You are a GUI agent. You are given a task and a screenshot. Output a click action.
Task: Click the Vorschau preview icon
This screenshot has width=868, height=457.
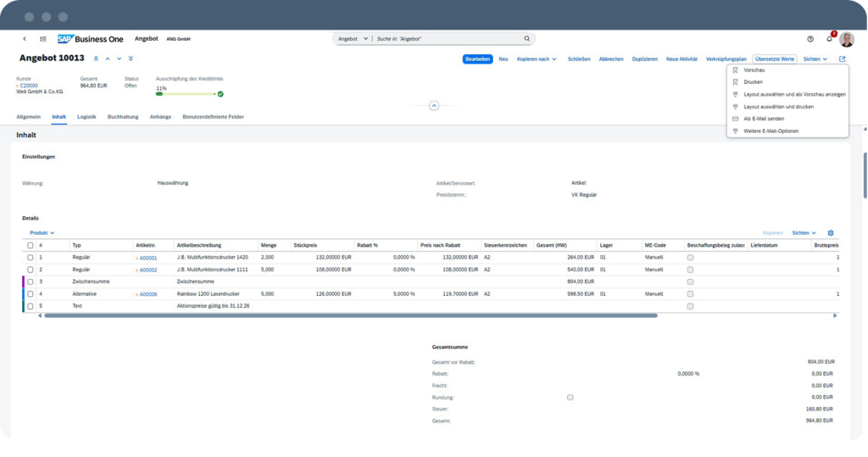[x=735, y=70]
